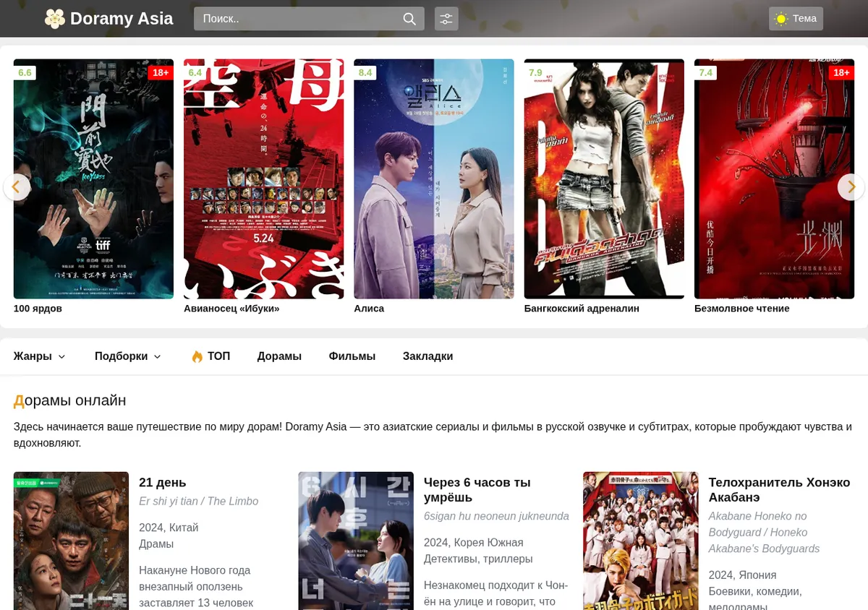Screen dimensions: 868x610
Task: Go to the Закладки section
Action: tap(428, 356)
